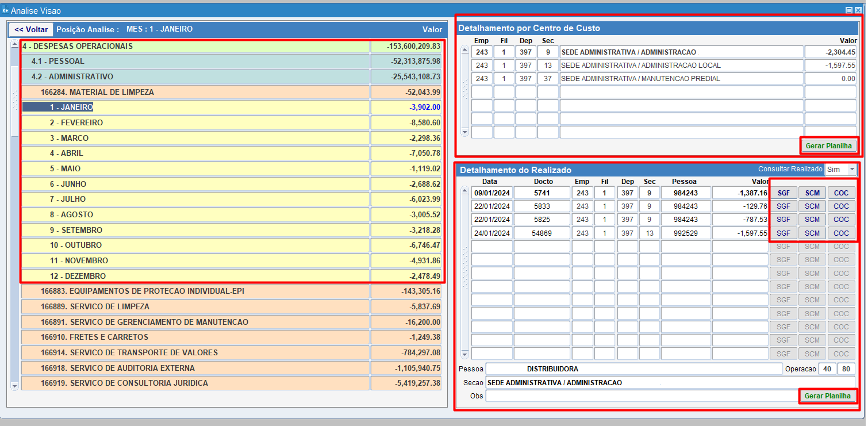
Task: Click scroll up arrow in Centro de Custo grid
Action: coord(465,50)
